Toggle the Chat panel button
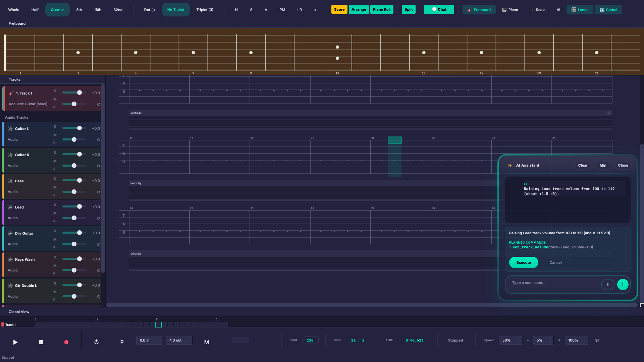This screenshot has width=644, height=362. pos(439,9)
